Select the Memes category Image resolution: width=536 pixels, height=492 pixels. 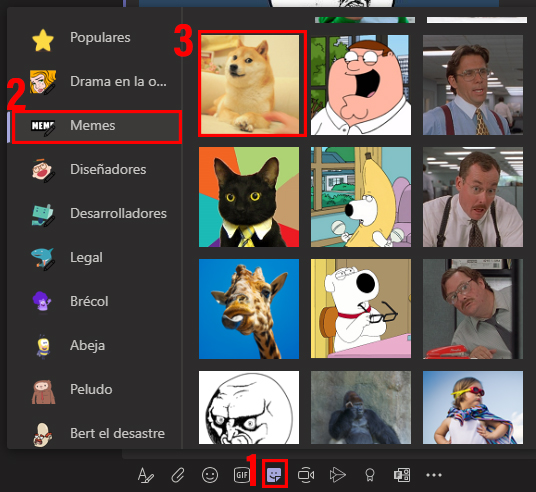pyautogui.click(x=96, y=127)
